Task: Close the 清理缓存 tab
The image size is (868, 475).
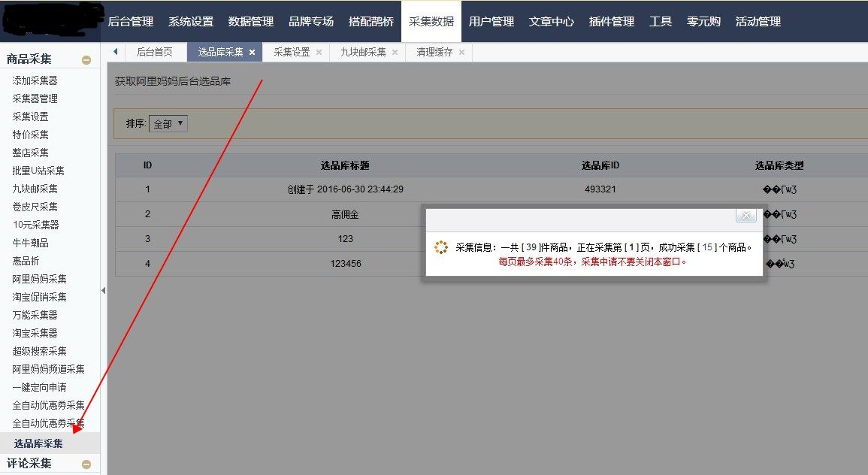Action: point(461,52)
